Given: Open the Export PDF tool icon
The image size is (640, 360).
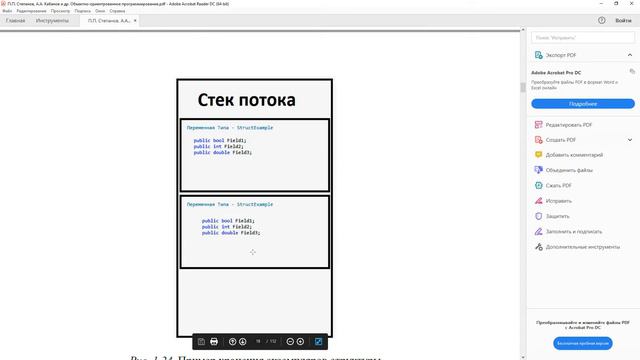Looking at the screenshot, I should [538, 55].
